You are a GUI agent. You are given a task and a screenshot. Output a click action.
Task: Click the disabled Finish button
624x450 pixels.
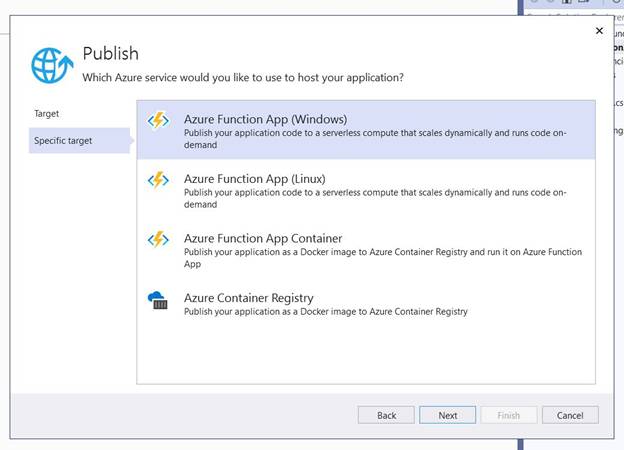click(x=509, y=415)
